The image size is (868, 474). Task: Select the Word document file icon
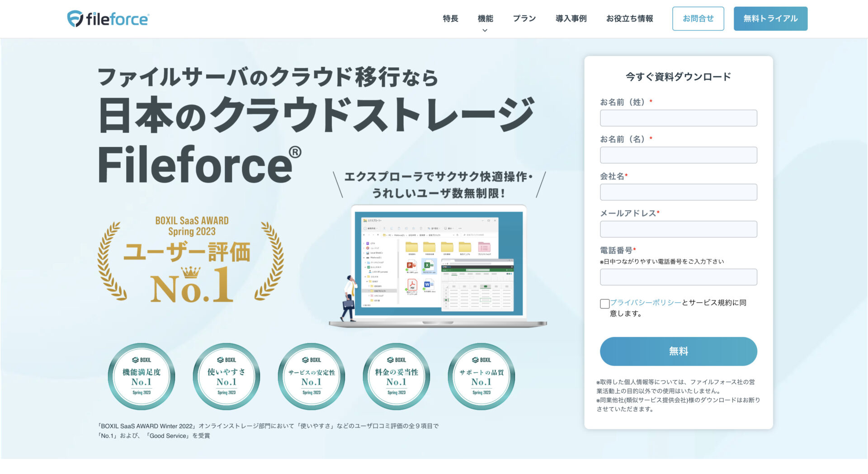coord(428,285)
